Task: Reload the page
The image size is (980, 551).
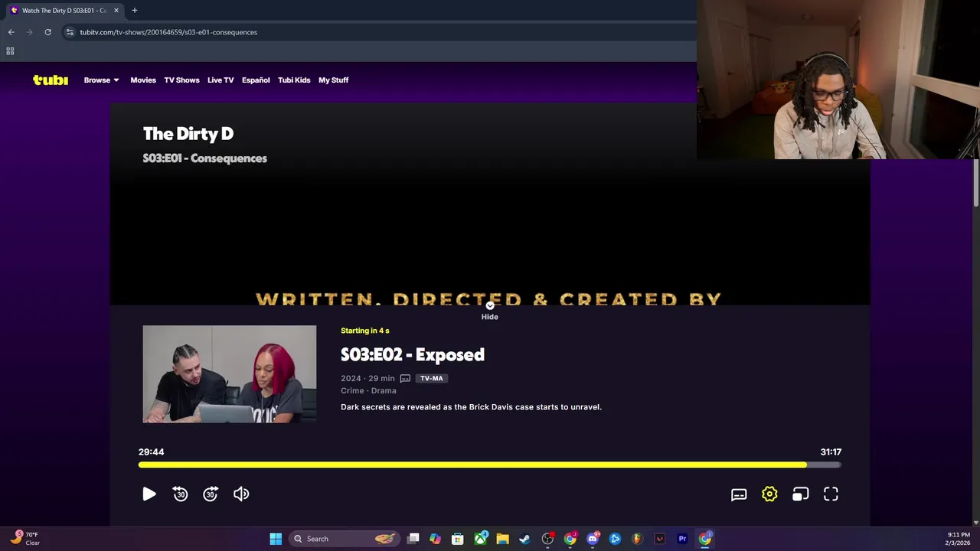Action: pos(47,32)
